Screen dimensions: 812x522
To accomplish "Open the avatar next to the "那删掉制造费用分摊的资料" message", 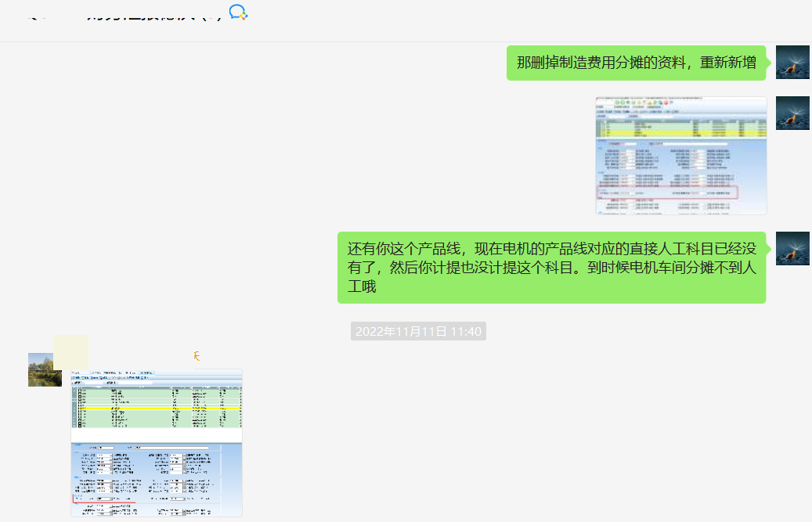I will pyautogui.click(x=792, y=63).
